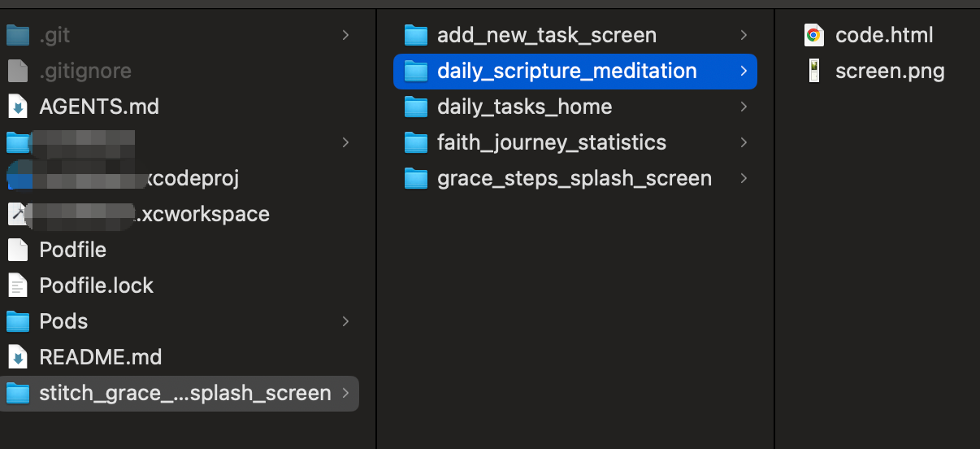The width and height of the screenshot is (980, 449).
Task: Click the grace_steps_splash_screen folder icon
Action: 416,178
